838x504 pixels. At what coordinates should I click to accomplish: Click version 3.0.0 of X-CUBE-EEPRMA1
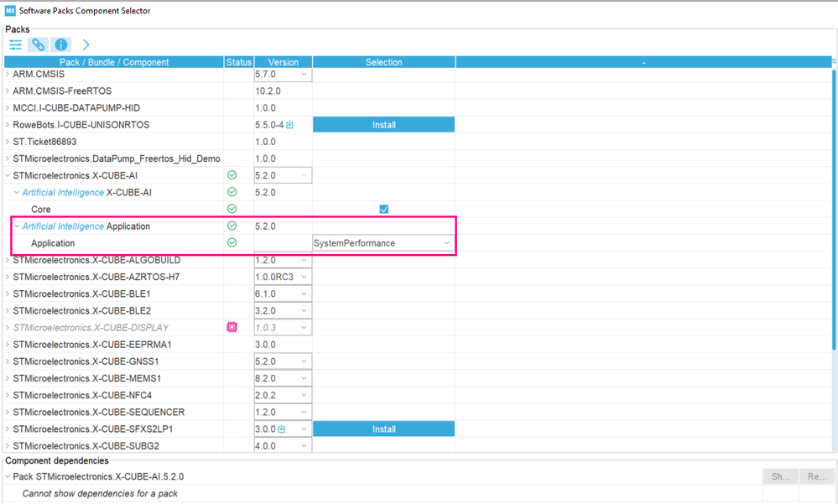[266, 345]
